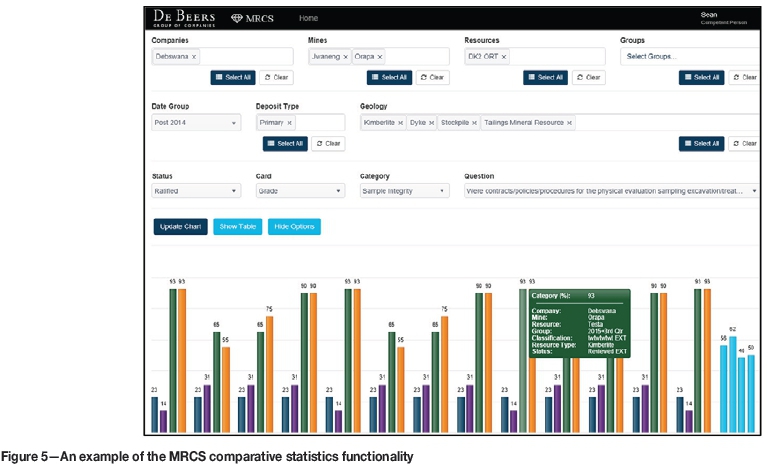Image resolution: width=768 pixels, height=468 pixels.
Task: Remove the Stockpile geology tag
Action: click(475, 123)
